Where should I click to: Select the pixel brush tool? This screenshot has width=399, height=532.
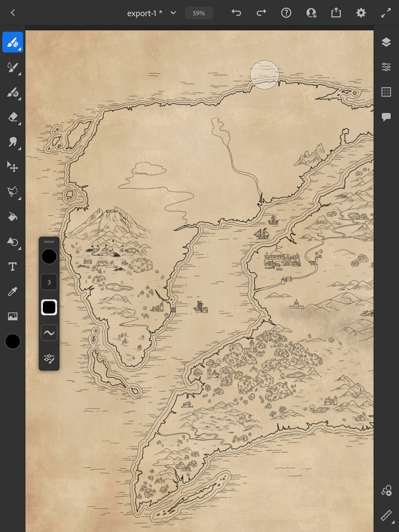pyautogui.click(x=12, y=42)
